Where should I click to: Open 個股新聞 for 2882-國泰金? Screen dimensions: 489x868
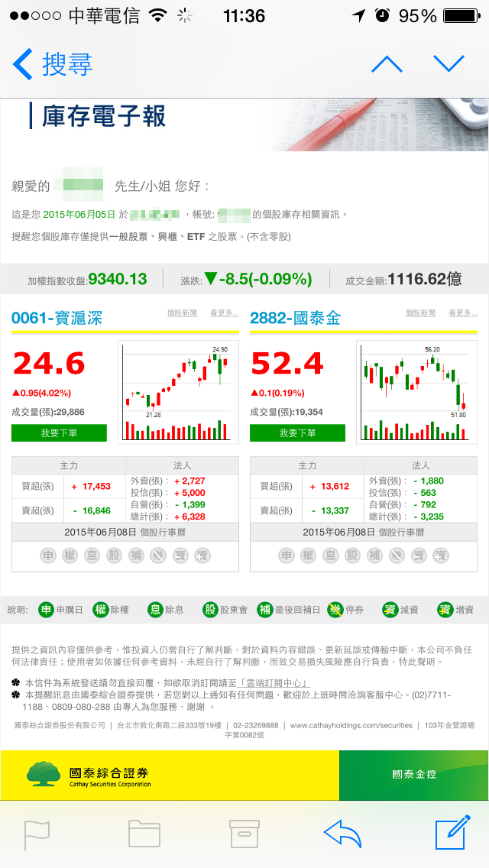click(x=420, y=313)
